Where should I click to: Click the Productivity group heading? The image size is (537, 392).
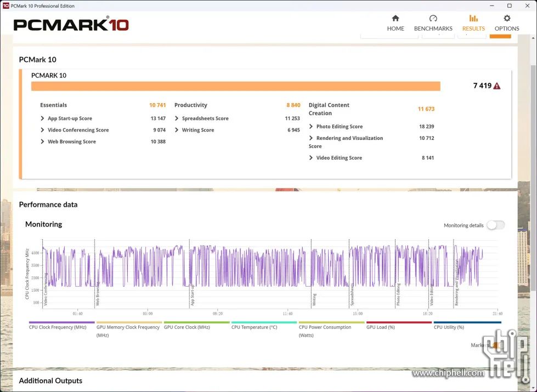pyautogui.click(x=191, y=105)
